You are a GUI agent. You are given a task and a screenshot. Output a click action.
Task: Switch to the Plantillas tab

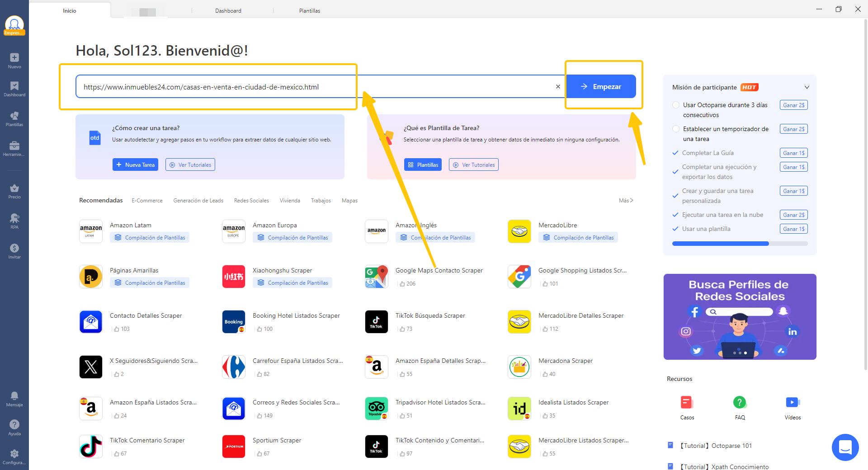309,10
